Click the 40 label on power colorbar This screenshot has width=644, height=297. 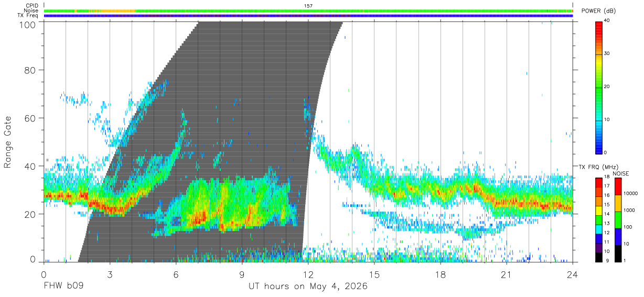coord(607,21)
